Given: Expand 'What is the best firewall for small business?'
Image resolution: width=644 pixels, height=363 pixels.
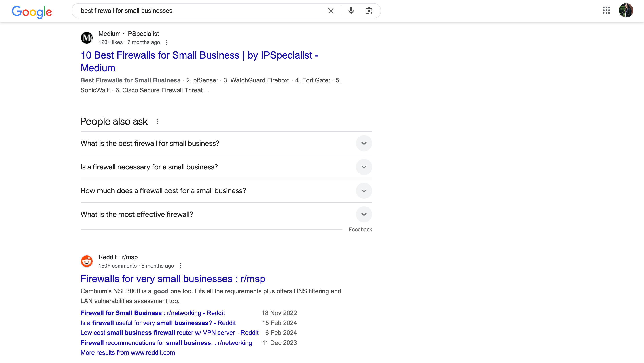Looking at the screenshot, I should click(x=364, y=143).
